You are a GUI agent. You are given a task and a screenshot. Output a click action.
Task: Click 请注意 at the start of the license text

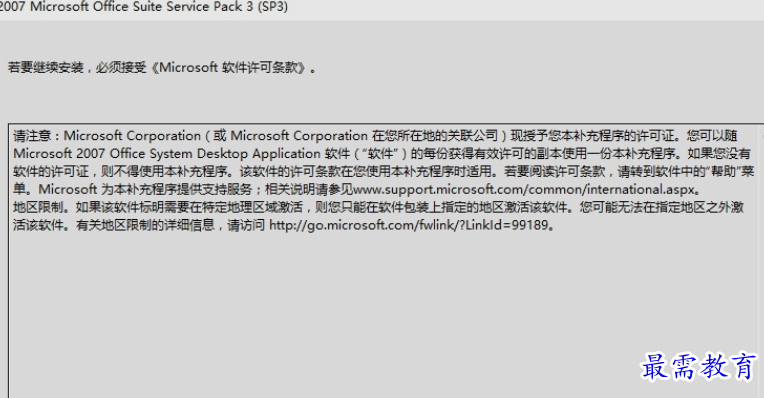tap(32, 135)
